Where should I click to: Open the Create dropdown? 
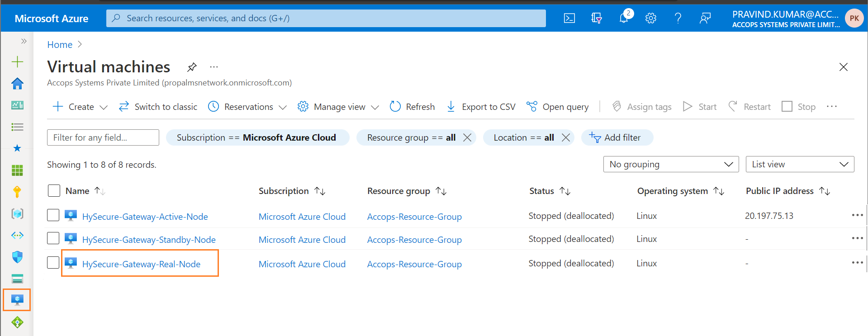(x=80, y=107)
